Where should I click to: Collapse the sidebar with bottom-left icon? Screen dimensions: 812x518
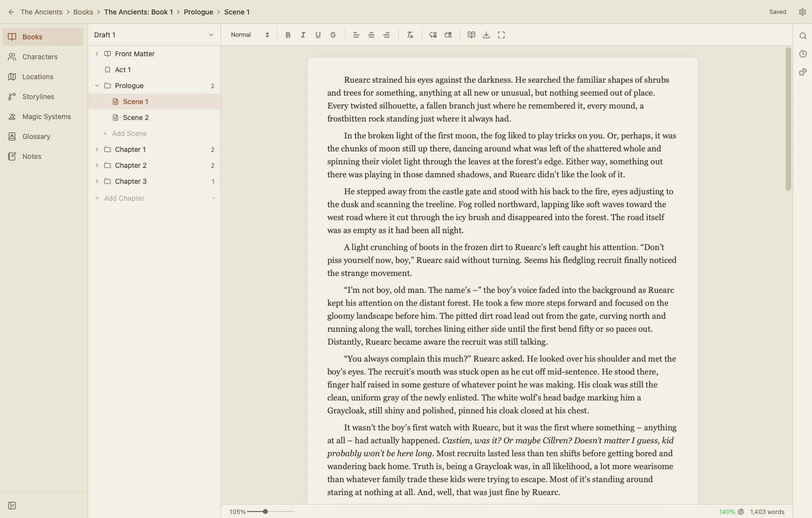[12, 506]
